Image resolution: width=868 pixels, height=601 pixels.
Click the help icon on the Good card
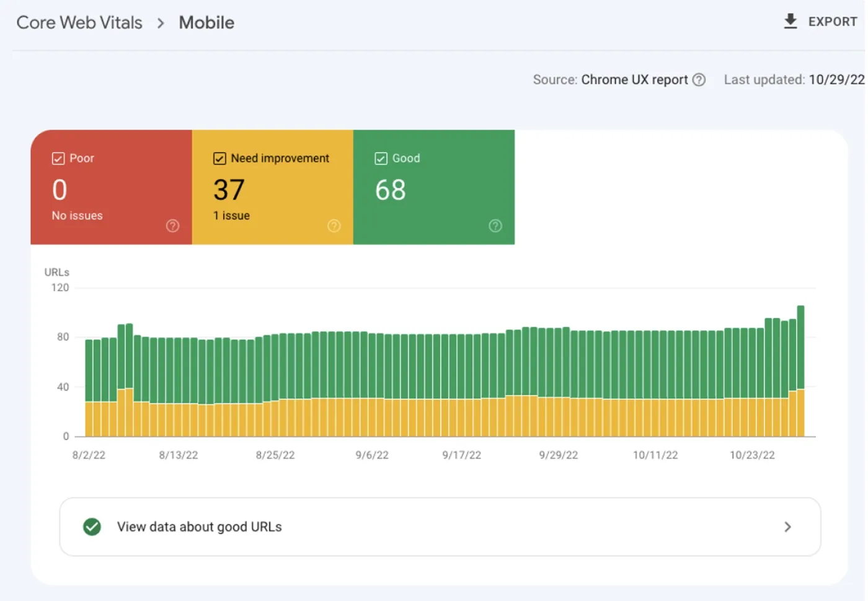(x=495, y=226)
